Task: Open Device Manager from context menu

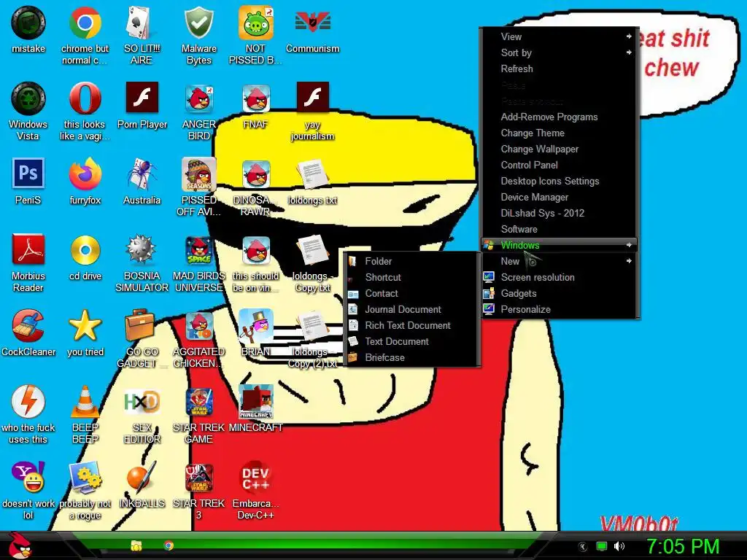Action: 560,197
